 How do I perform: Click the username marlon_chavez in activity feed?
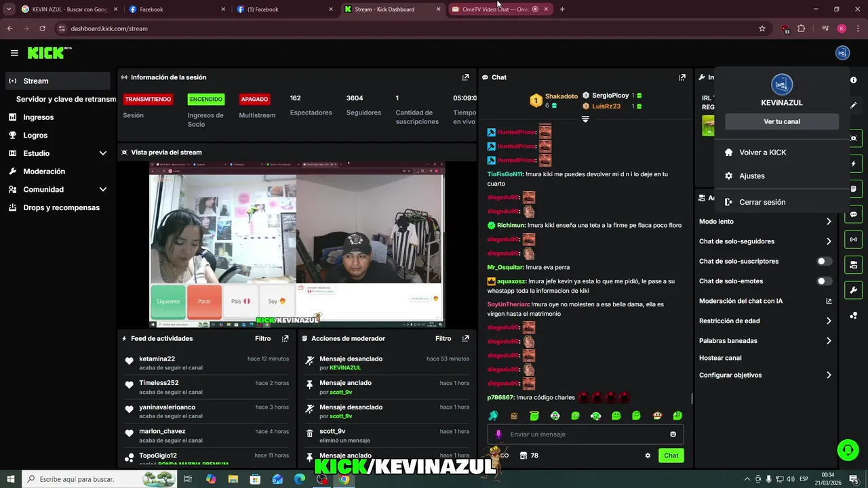coord(162,431)
